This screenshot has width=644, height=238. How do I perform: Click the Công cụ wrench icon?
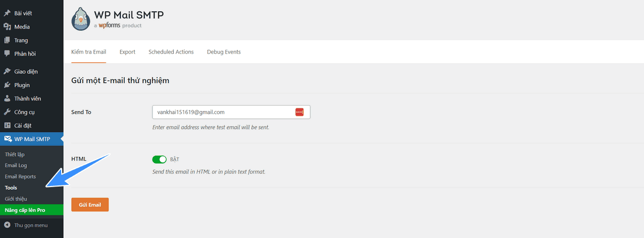pyautogui.click(x=7, y=112)
